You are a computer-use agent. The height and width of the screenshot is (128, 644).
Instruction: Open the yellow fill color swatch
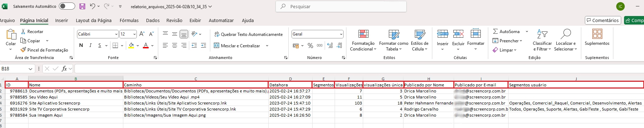[x=131, y=46]
